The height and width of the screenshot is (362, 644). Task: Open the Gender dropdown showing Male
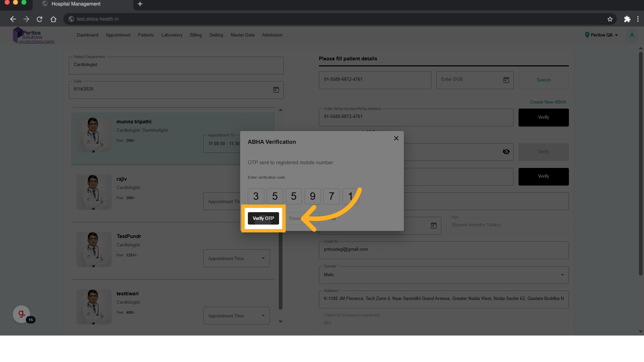tap(443, 275)
